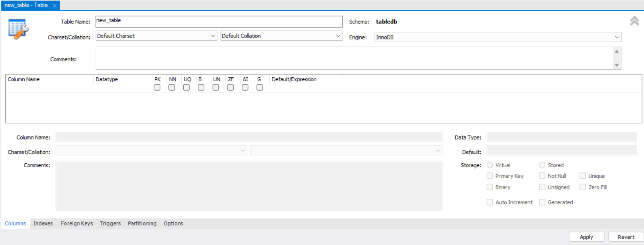The image size is (644, 245).
Task: Click the Table Name input field
Action: 219,21
